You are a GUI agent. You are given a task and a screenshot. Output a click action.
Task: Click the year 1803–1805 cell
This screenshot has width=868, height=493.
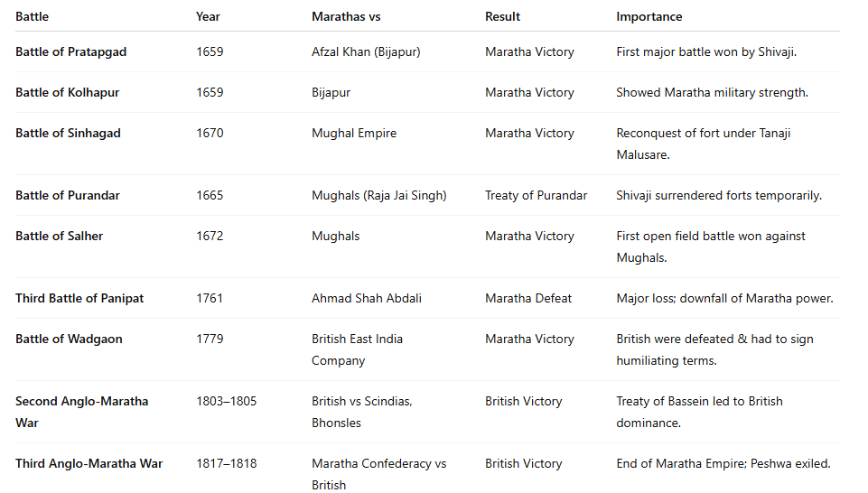point(227,401)
